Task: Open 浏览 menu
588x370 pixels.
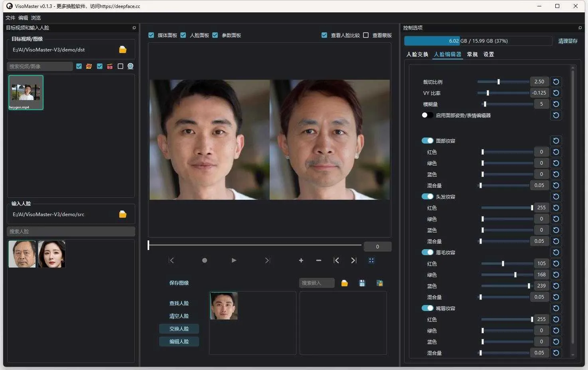Action: 36,18
